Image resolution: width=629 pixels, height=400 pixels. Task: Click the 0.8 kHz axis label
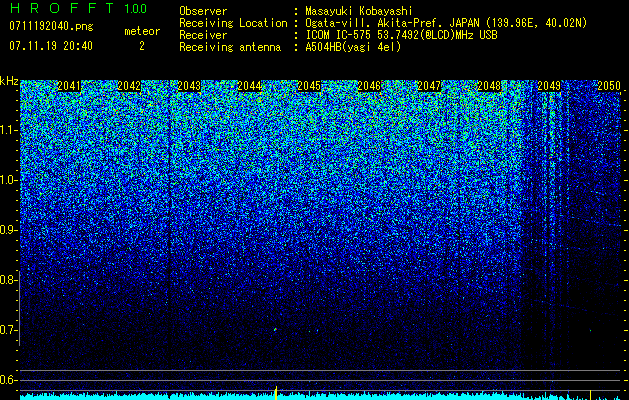pos(8,280)
